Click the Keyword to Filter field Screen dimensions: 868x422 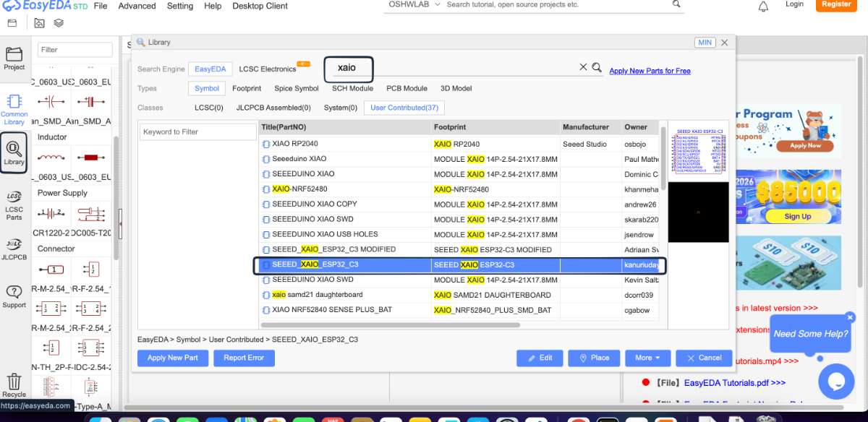tap(197, 132)
